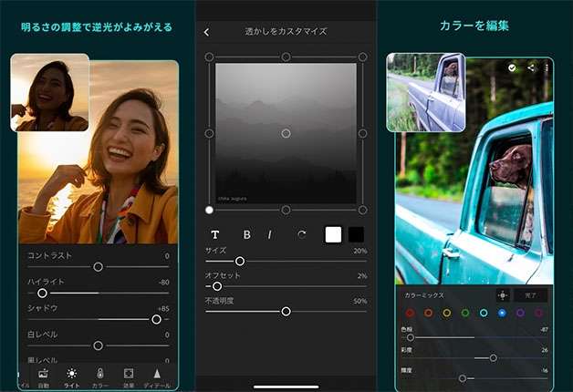Click the サイズ slider handle
Image resolution: width=573 pixels, height=392 pixels.
(240, 262)
